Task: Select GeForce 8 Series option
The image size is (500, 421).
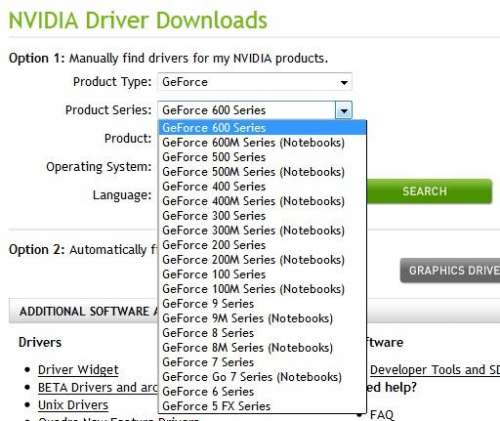Action: (262, 333)
